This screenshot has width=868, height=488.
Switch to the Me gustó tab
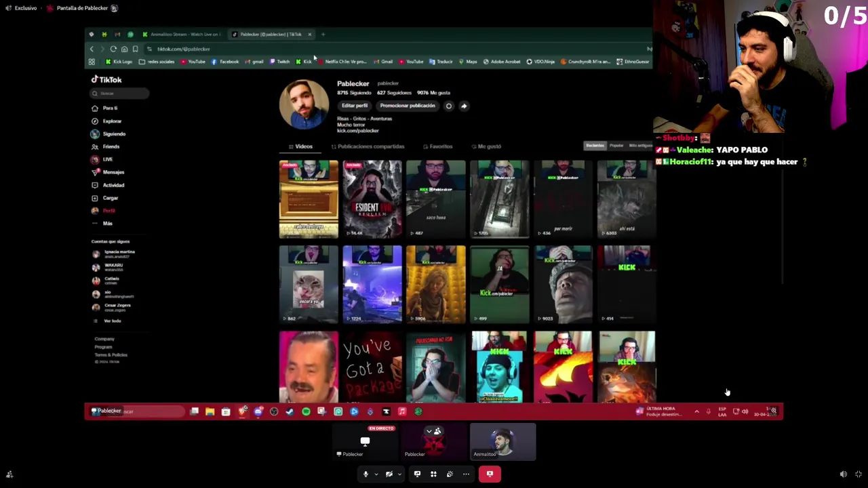pos(486,146)
